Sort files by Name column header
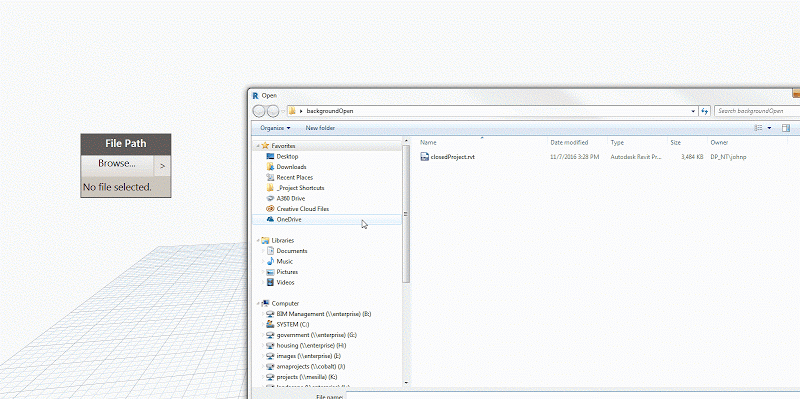The width and height of the screenshot is (800, 399). (428, 142)
